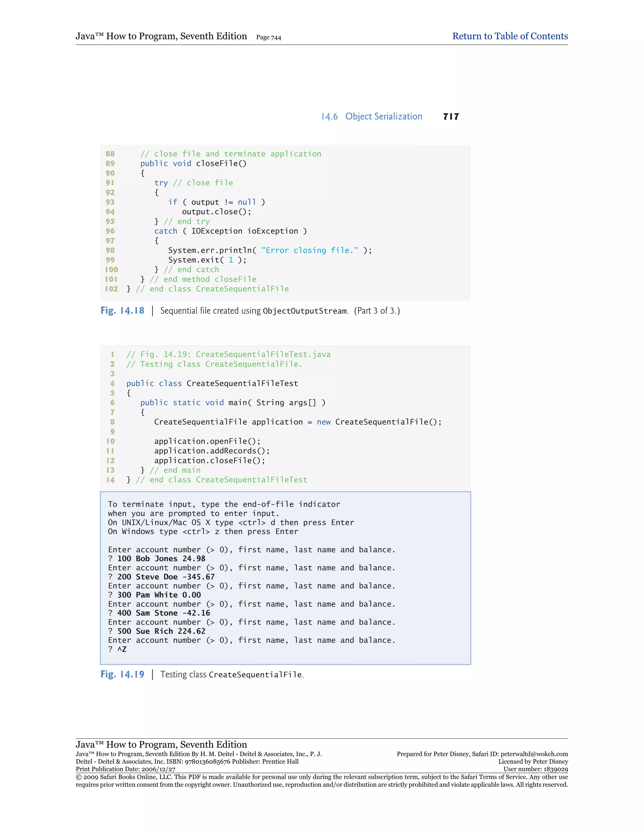Click code line number 102

111,289
